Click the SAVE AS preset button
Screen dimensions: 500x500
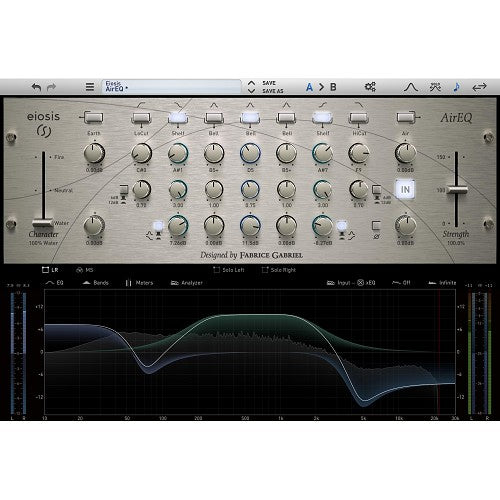click(272, 91)
